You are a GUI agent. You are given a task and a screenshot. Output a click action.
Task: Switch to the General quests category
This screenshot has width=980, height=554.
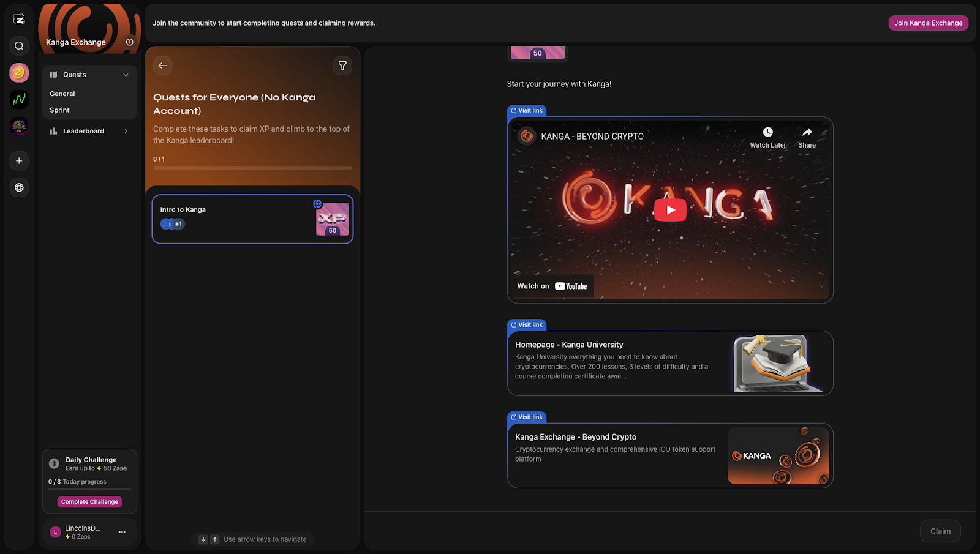coord(62,93)
